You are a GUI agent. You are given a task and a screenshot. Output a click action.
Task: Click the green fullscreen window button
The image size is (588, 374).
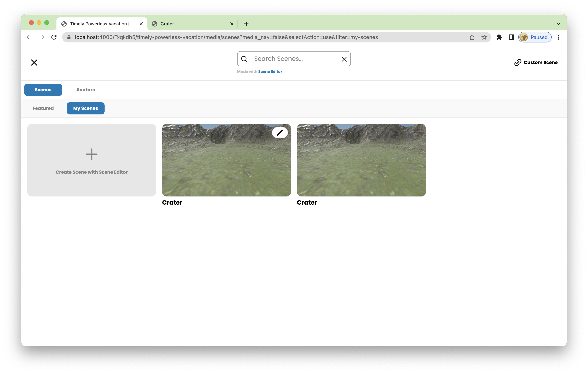(x=46, y=23)
